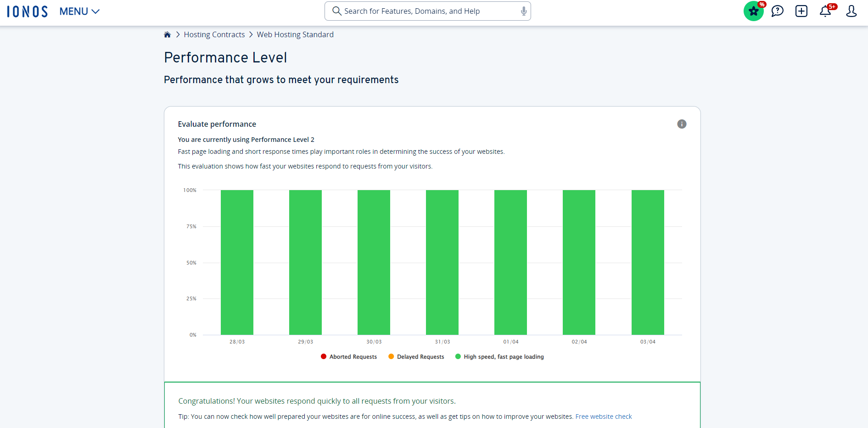Open the Web Hosting Standard breadcrumb

295,34
